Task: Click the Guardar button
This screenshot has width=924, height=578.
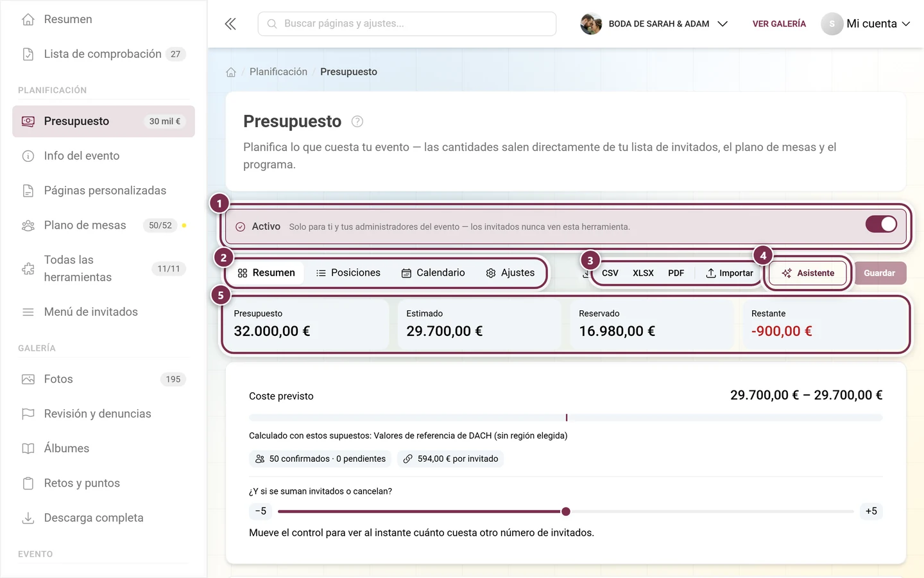Action: (879, 273)
